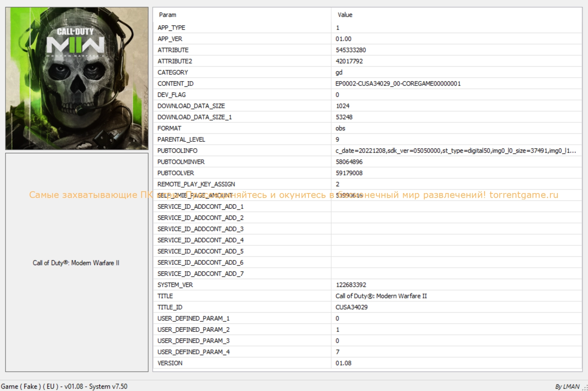
Task: Select the CONTENT_ID parameter row
Action: (175, 83)
